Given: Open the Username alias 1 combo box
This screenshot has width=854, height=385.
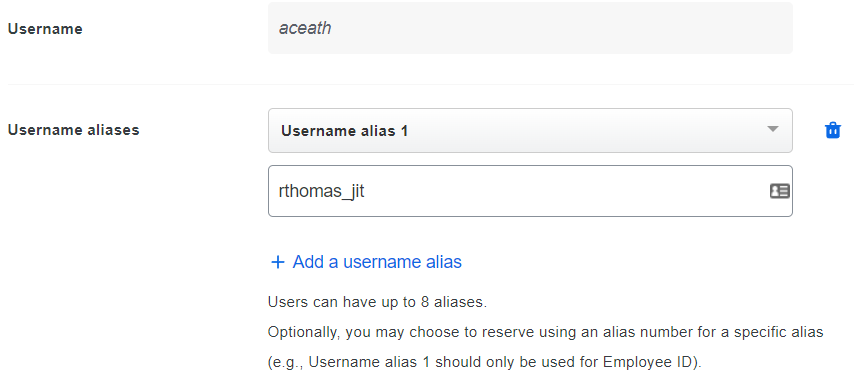Looking at the screenshot, I should pyautogui.click(x=530, y=131).
